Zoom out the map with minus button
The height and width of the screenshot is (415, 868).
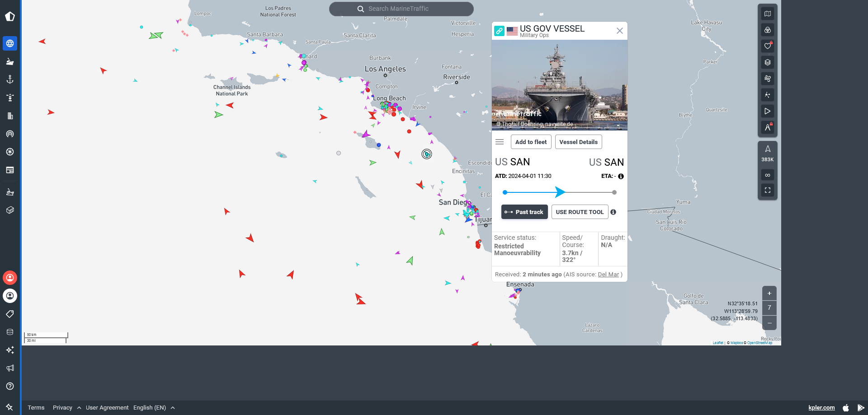[x=769, y=323]
